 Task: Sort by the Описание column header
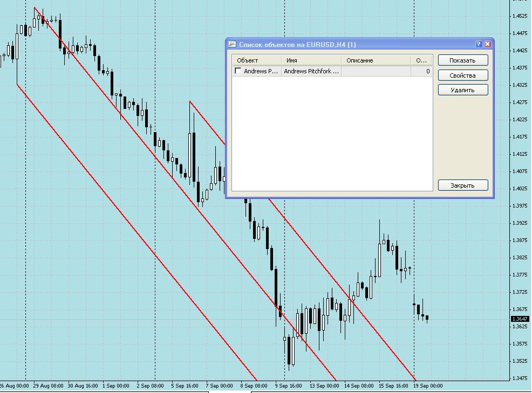376,60
